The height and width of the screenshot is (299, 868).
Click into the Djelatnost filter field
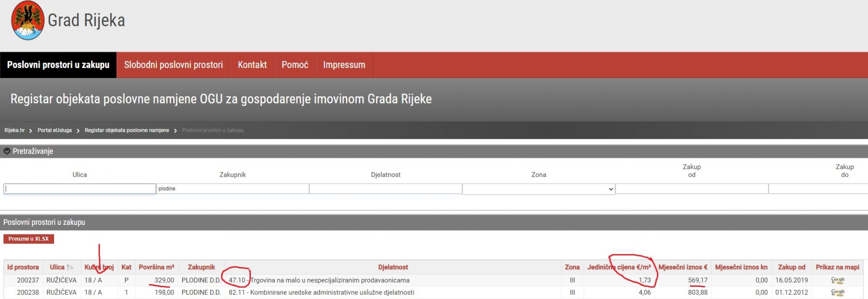pyautogui.click(x=385, y=189)
